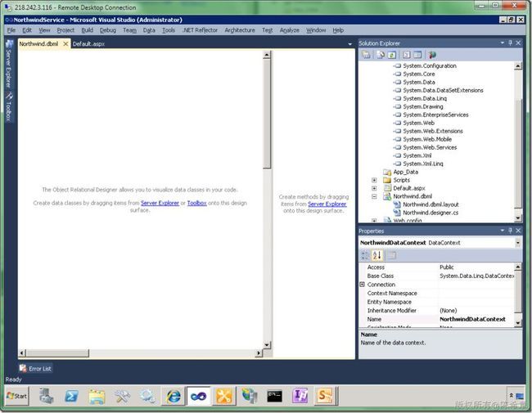This screenshot has width=532, height=413.
Task: Open the command prompt taskbar icon
Action: click(274, 396)
